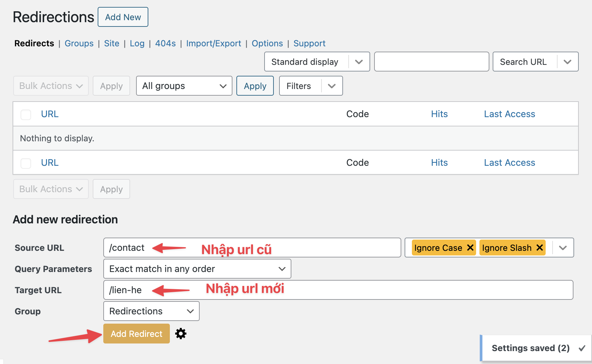
Task: Click the Add Redirect button
Action: [136, 334]
